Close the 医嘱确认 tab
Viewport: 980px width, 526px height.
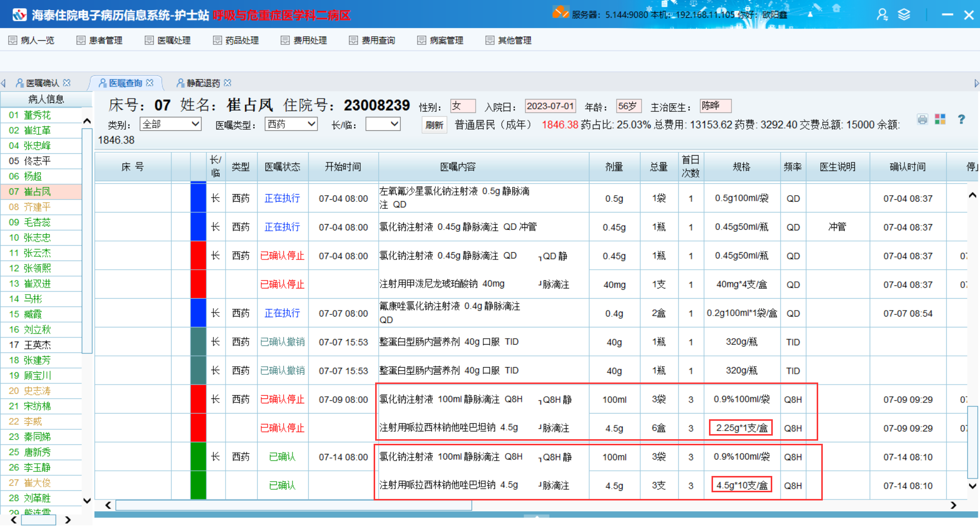[67, 83]
